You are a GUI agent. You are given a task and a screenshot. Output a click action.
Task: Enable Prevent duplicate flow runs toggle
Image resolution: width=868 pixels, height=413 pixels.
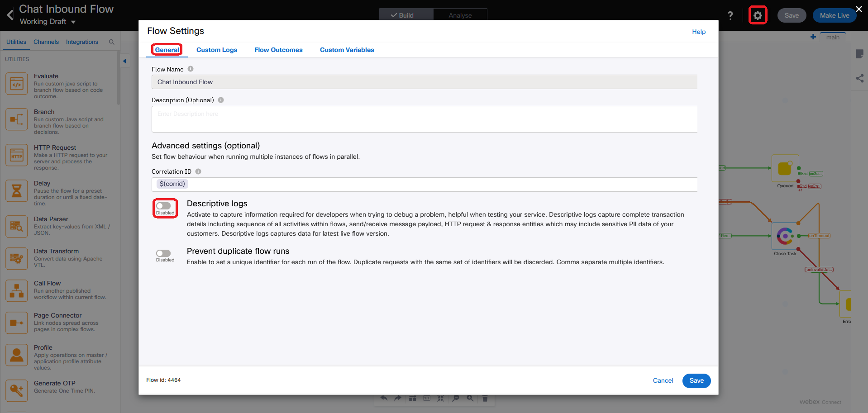[x=163, y=253]
